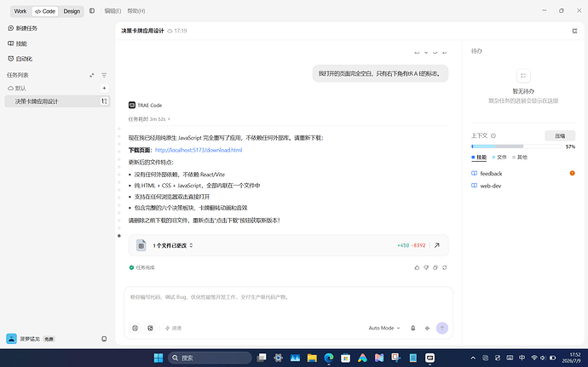Copy the response with the copy icon
Viewport: 588px width, 367px height.
click(x=435, y=267)
